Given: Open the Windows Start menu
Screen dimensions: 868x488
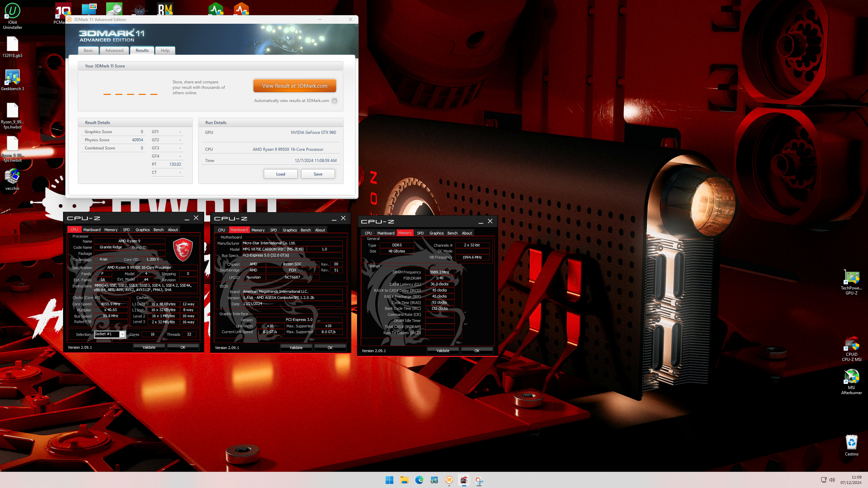Looking at the screenshot, I should click(389, 480).
